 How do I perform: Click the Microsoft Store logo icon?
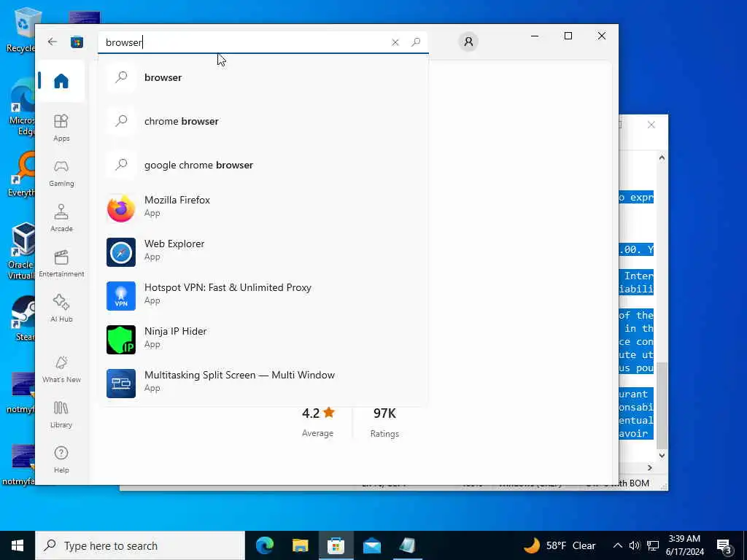[x=77, y=42]
